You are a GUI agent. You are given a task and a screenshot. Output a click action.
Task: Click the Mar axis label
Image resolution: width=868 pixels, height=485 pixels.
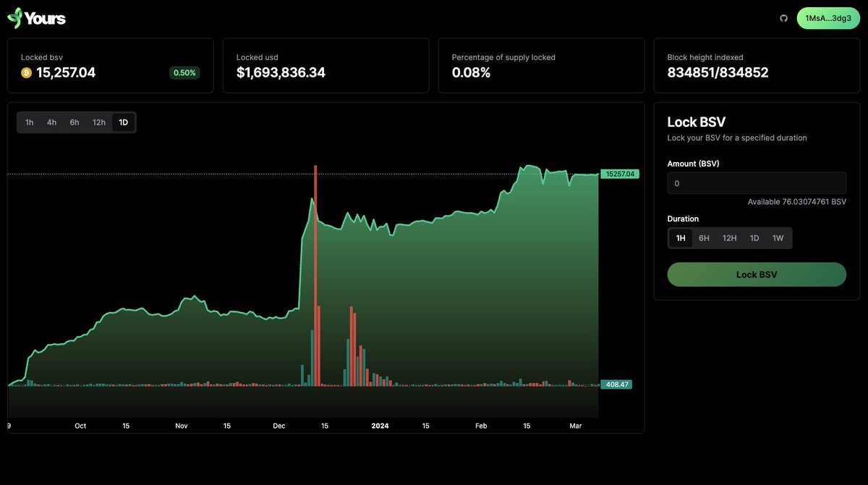pyautogui.click(x=576, y=426)
